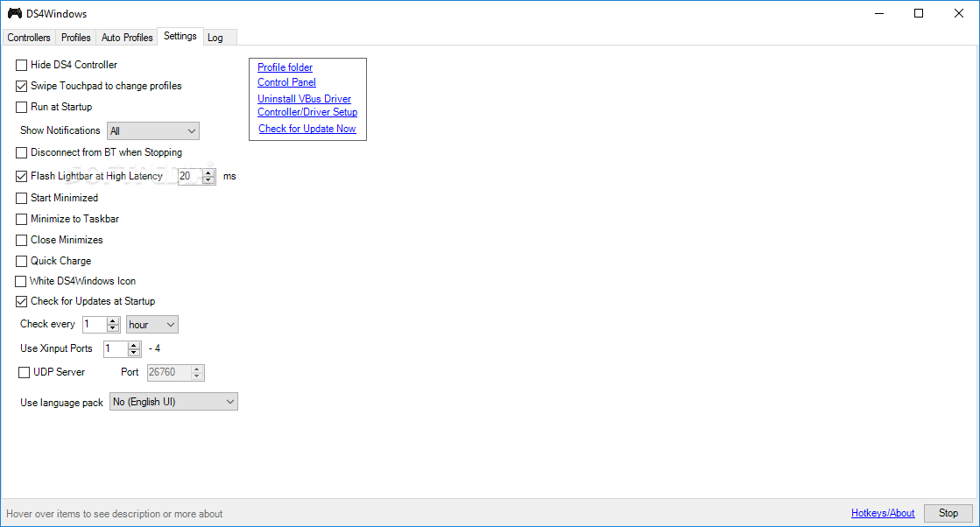Click the Xinput Ports number field
Screen dimensions: 980x527
pos(116,349)
